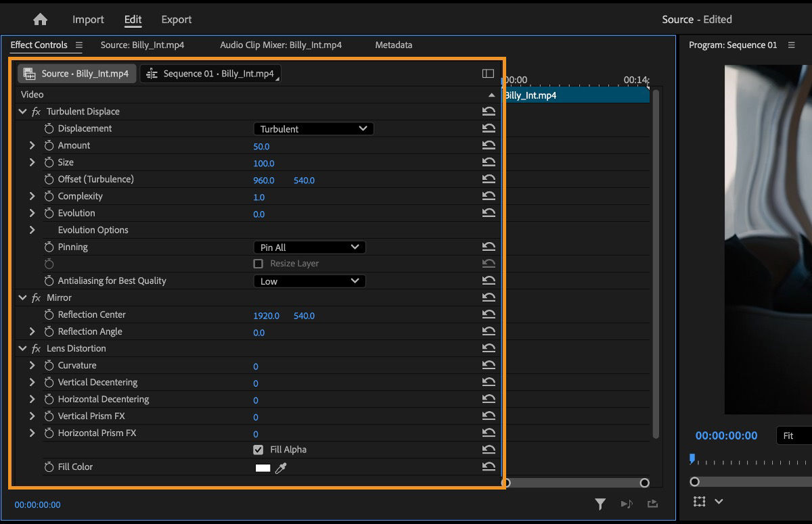Disable the Fill Alpha checkbox

click(x=258, y=449)
